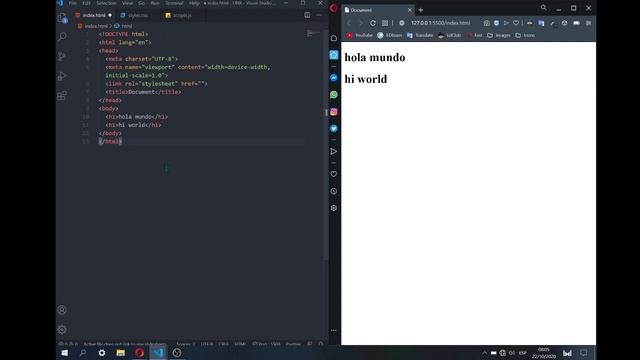This screenshot has height=360, width=640.
Task: Click the 'hola mundo' heading on page
Action: pos(375,58)
